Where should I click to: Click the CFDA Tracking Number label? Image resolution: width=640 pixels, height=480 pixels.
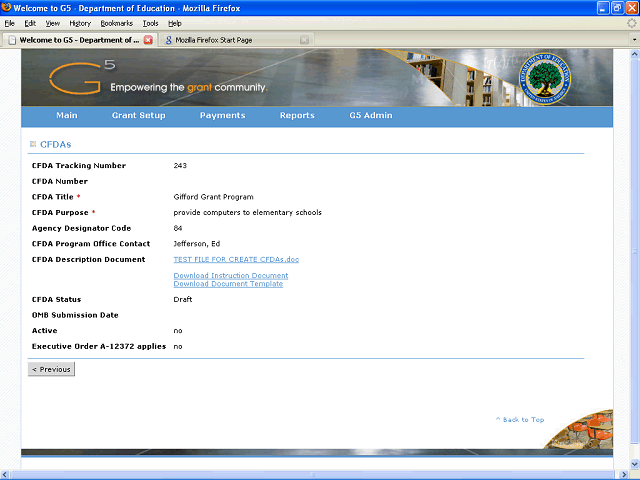(79, 165)
